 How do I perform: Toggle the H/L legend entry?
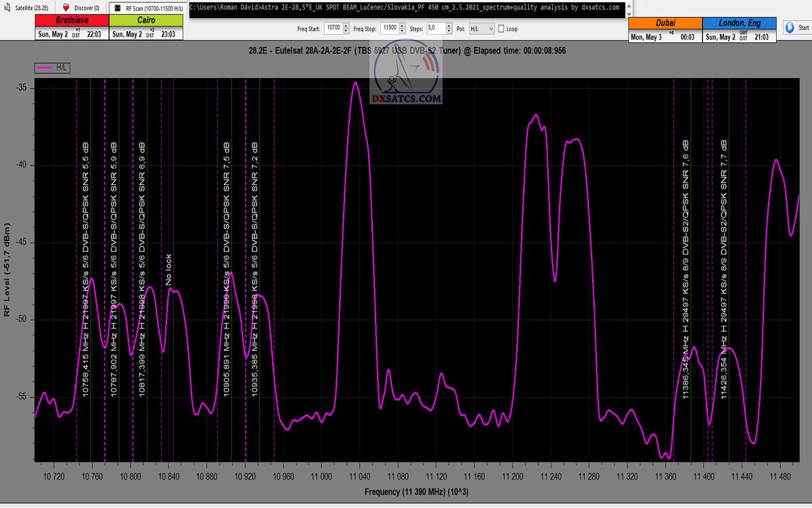[x=53, y=68]
